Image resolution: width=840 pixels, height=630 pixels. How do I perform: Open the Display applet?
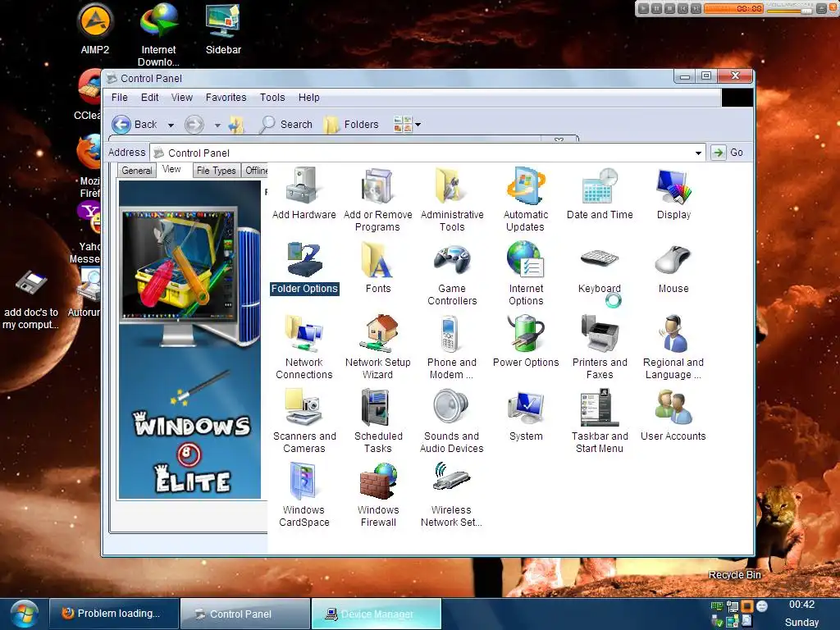click(673, 193)
